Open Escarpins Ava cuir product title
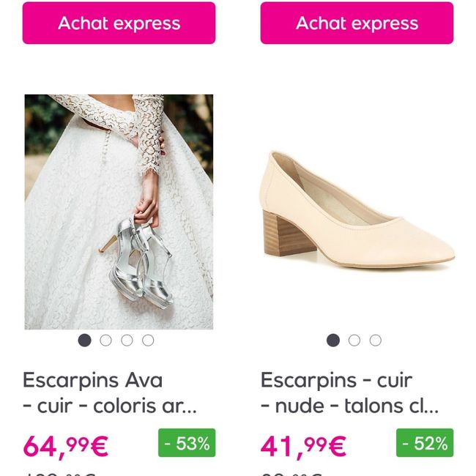The image size is (476, 476). (x=110, y=393)
